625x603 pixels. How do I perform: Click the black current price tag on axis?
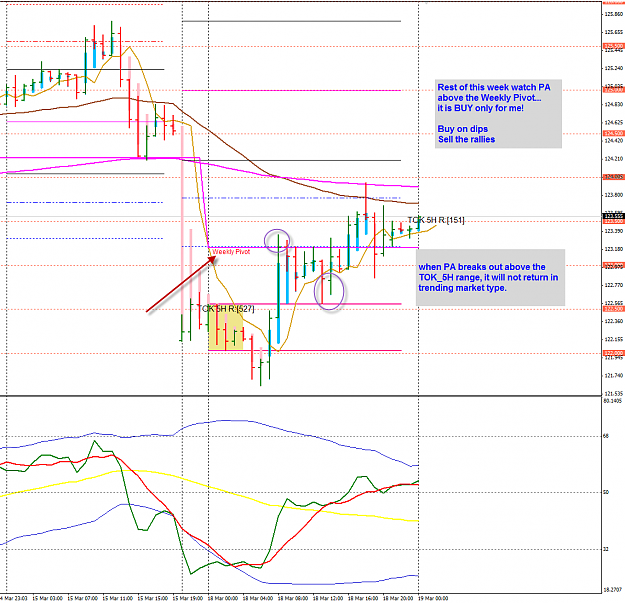(613, 216)
